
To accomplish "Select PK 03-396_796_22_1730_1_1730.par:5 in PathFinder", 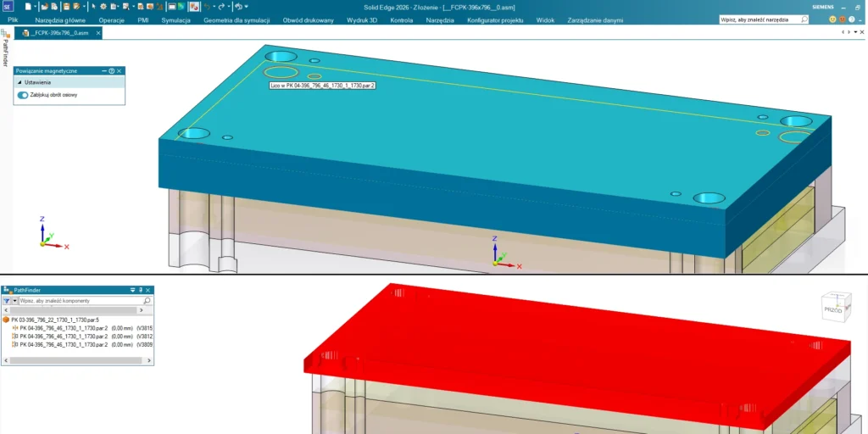I will [54, 320].
